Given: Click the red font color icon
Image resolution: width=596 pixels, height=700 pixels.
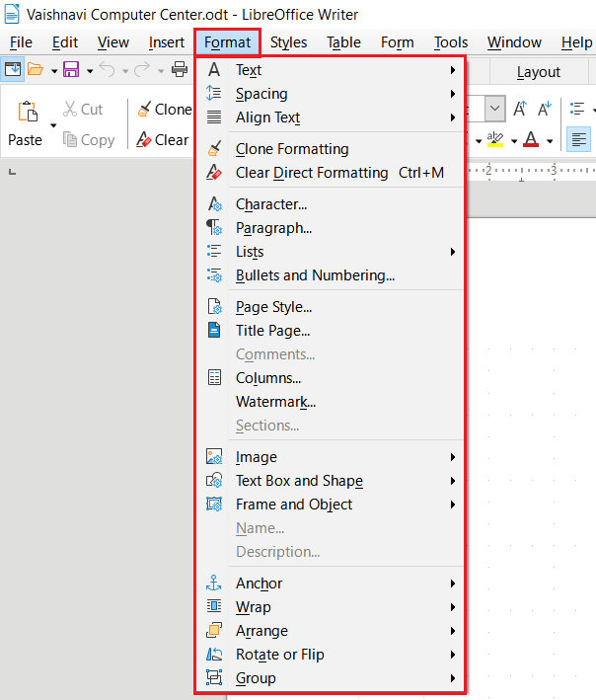Looking at the screenshot, I should pyautogui.click(x=531, y=140).
